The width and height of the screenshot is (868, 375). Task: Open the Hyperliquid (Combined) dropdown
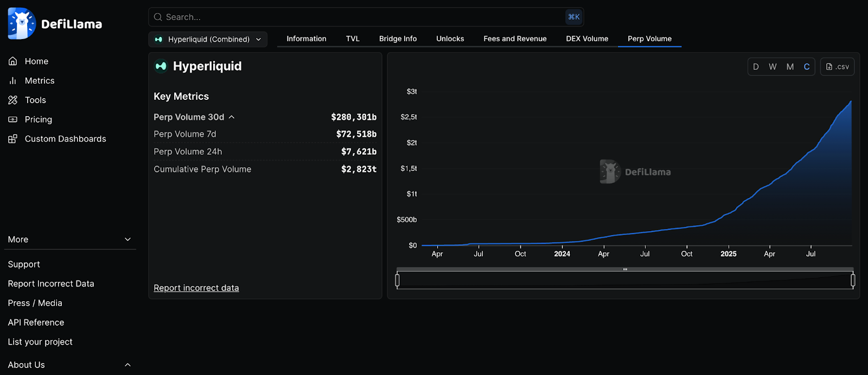(x=208, y=40)
